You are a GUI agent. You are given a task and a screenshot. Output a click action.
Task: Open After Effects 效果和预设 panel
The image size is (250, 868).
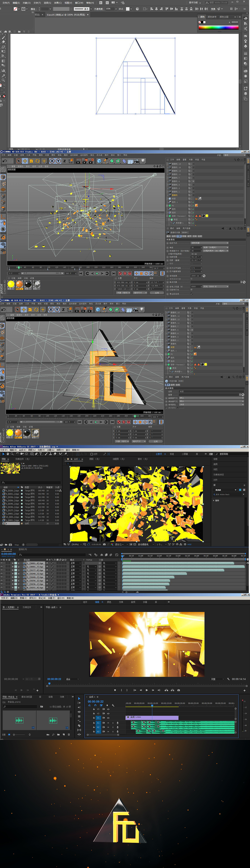pos(219,474)
